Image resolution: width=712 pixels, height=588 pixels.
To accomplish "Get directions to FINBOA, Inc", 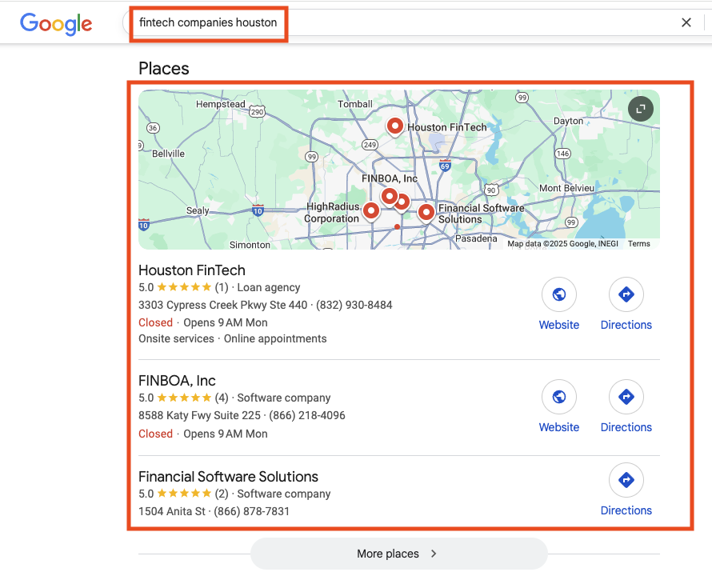I will 626,398.
